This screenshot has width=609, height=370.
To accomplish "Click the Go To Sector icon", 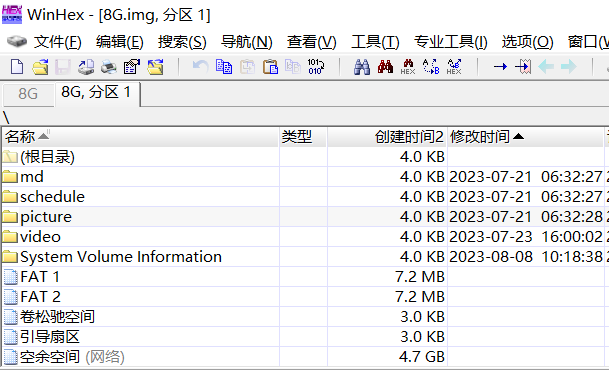I will (x=523, y=67).
